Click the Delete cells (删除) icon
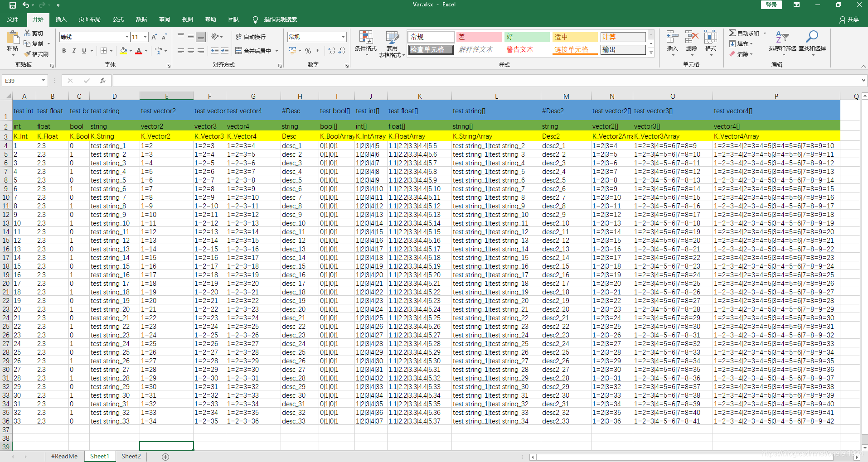The height and width of the screenshot is (462, 868). tap(692, 37)
